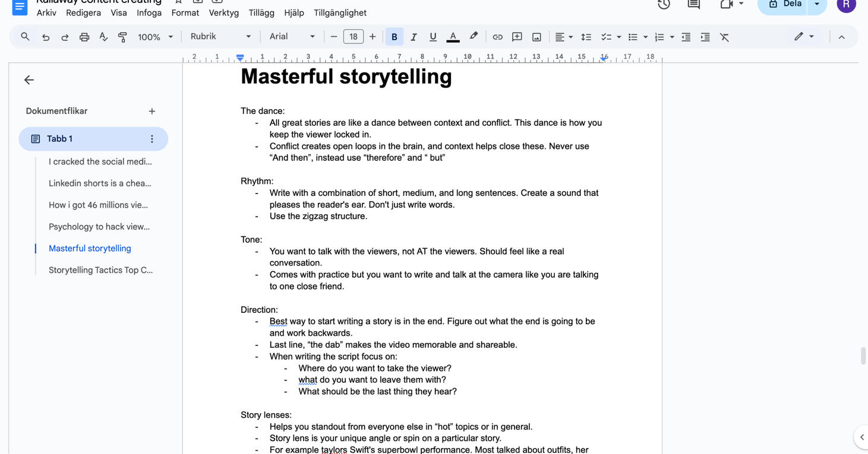The height and width of the screenshot is (454, 868).
Task: Jump to 'Psychology to hack view...' heading
Action: point(99,227)
